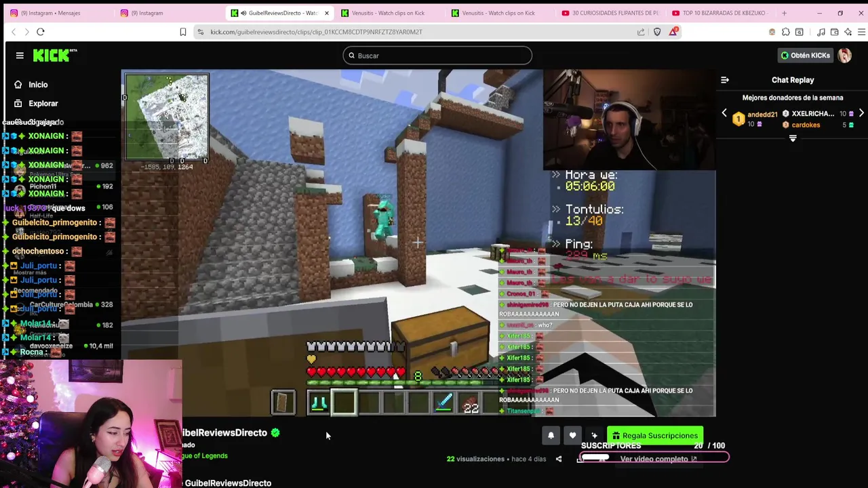Open the user profile avatar menu
Screen dimensions: 868x488
coord(844,56)
